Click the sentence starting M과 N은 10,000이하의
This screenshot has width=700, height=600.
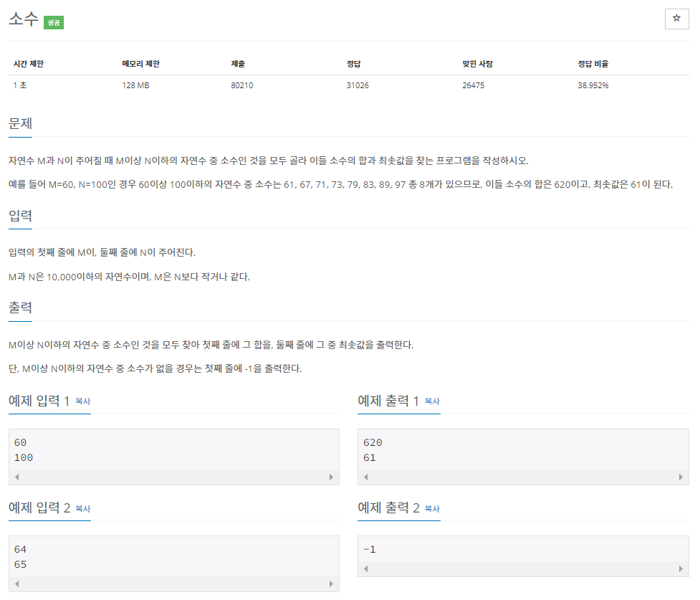129,277
